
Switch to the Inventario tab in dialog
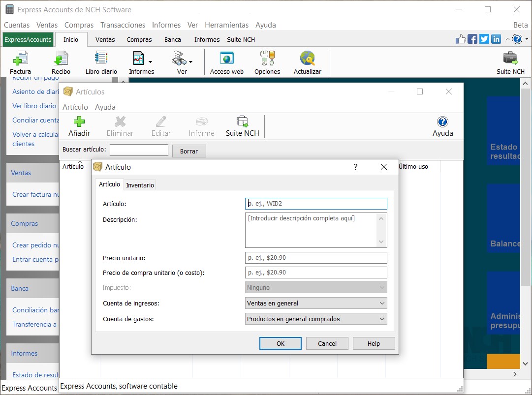pyautogui.click(x=140, y=185)
